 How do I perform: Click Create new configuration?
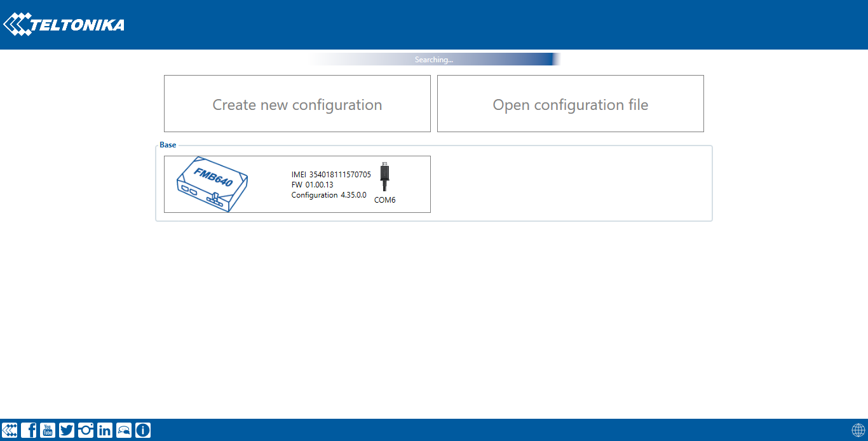297,104
